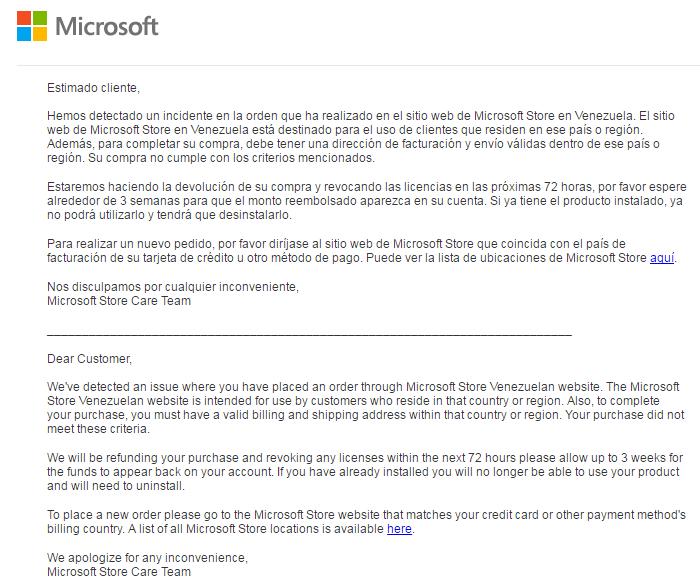Click the Microsoft four-square logo icon
The height and width of the screenshot is (586, 700).
(x=31, y=26)
